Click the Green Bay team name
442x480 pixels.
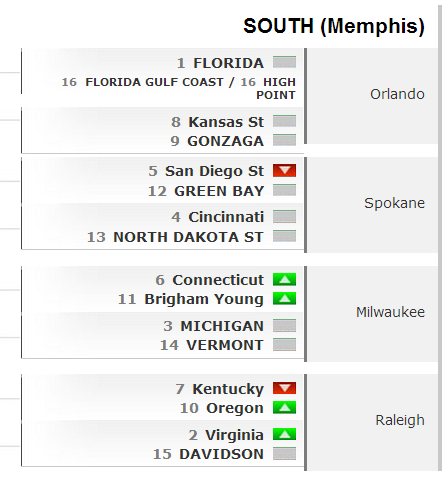[219, 191]
